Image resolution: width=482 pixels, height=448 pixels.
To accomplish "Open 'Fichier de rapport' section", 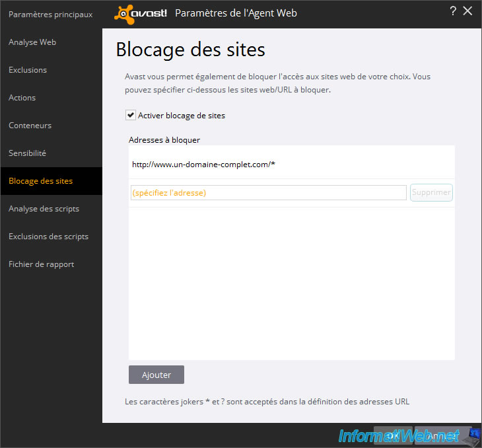I will [x=41, y=264].
